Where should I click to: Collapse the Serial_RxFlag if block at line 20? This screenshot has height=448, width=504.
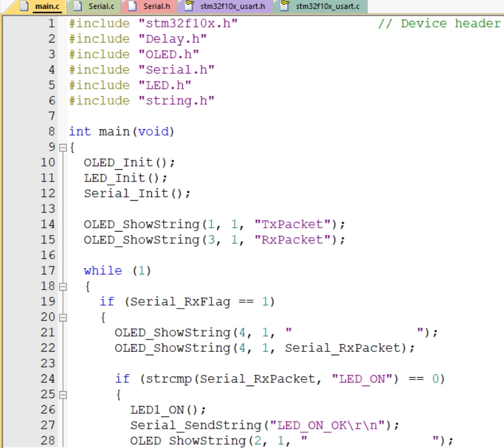63,317
